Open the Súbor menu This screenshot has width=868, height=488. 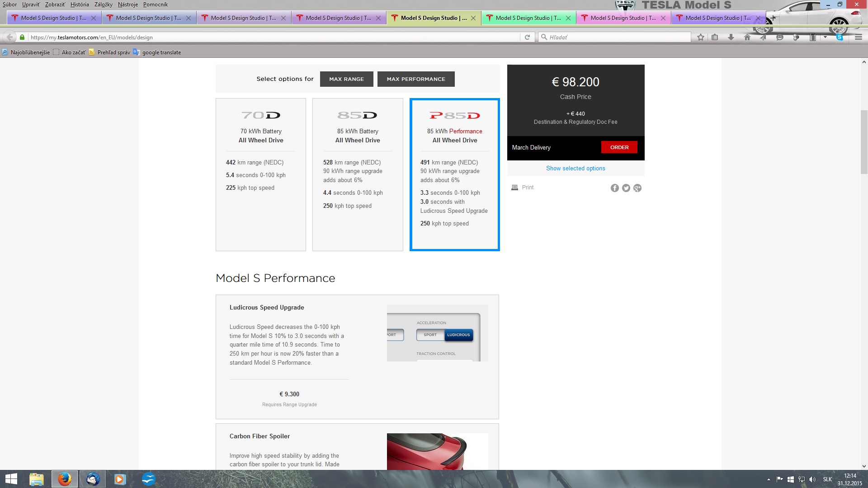tap(9, 5)
